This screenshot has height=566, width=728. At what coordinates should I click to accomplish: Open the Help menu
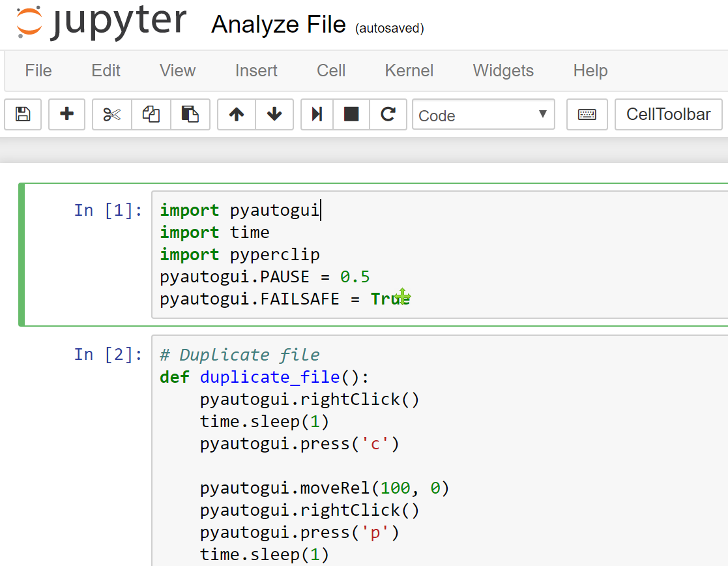pyautogui.click(x=590, y=70)
